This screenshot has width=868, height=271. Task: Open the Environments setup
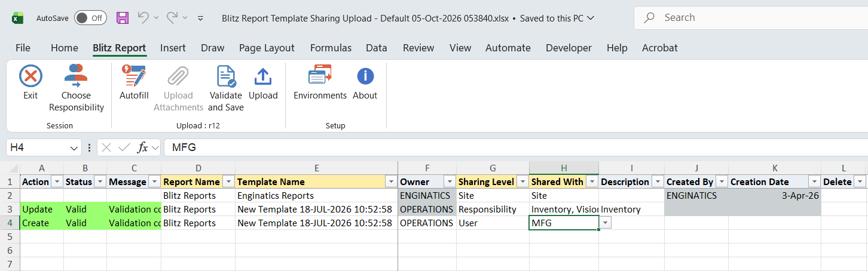[320, 84]
